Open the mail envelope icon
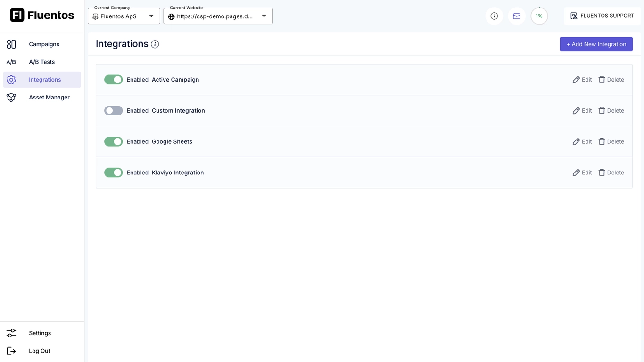Image resolution: width=644 pixels, height=362 pixels. [x=517, y=16]
